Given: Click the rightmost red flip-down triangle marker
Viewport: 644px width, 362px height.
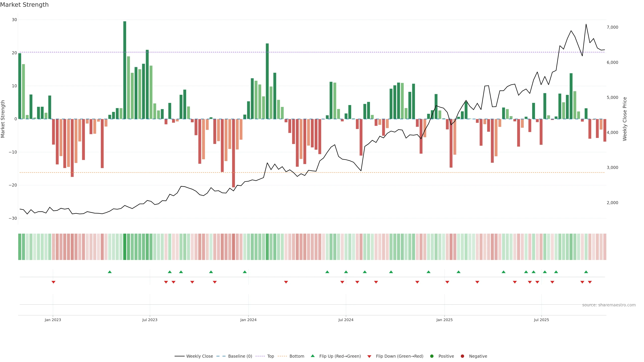Looking at the screenshot, I should click(x=590, y=282).
